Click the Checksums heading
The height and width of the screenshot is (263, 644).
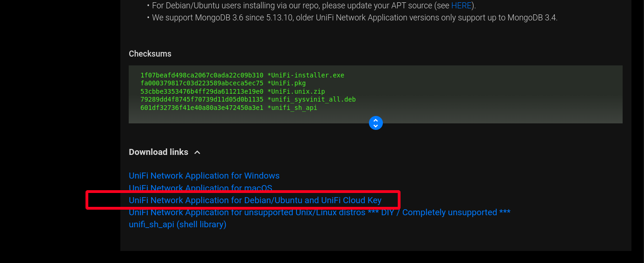click(x=150, y=54)
